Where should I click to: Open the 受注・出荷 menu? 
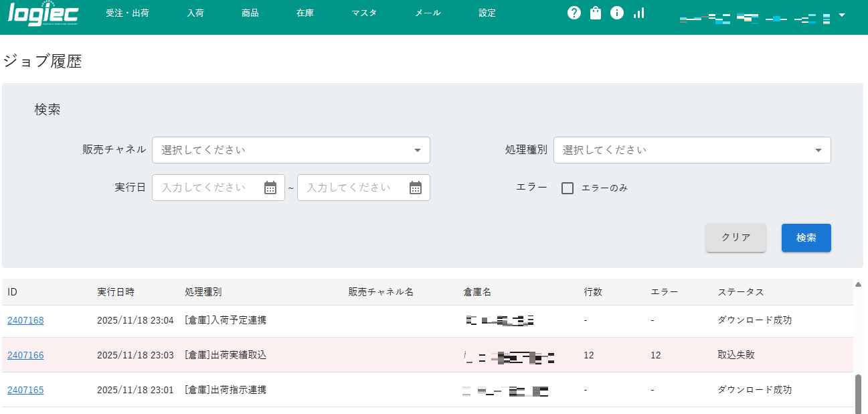click(x=127, y=12)
